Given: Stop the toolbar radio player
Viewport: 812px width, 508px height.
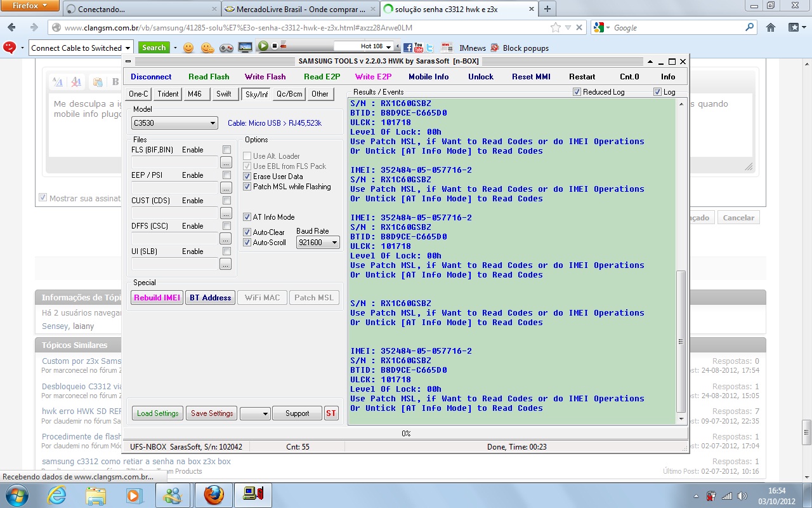Looking at the screenshot, I should coord(275,46).
